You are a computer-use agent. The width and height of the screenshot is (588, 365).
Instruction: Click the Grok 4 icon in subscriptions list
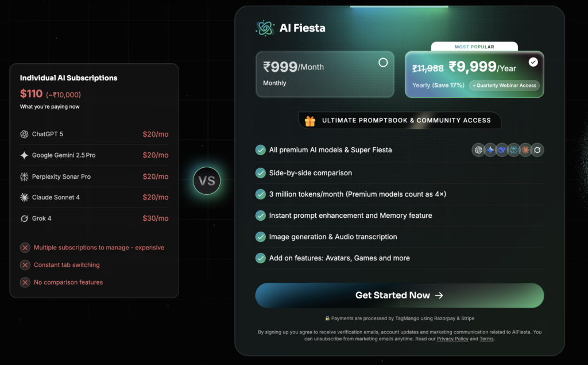(24, 218)
